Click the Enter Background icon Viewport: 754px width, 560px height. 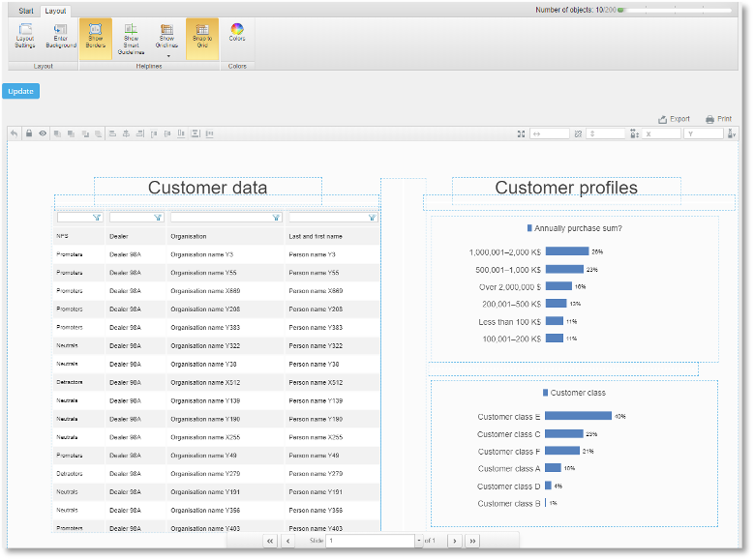(61, 29)
